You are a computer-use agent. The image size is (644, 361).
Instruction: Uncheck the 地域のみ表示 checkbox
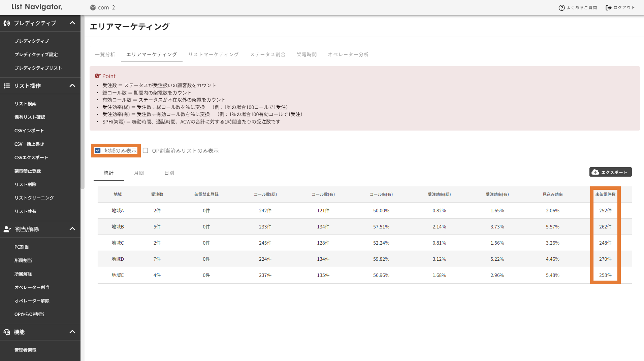click(98, 150)
